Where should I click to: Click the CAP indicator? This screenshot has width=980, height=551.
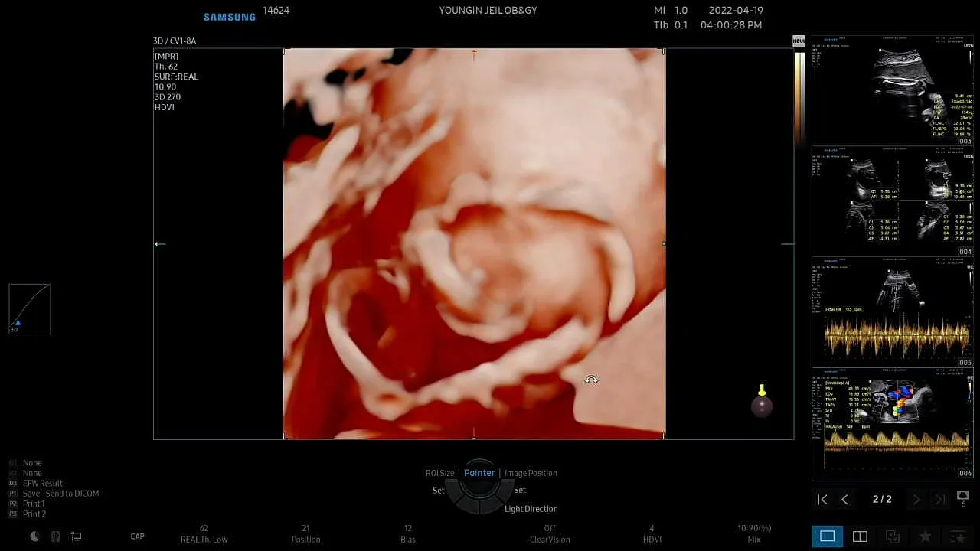tap(137, 536)
